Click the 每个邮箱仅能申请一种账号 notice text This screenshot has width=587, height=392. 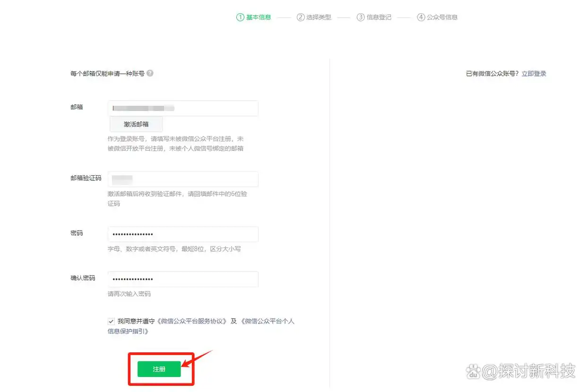(x=107, y=74)
